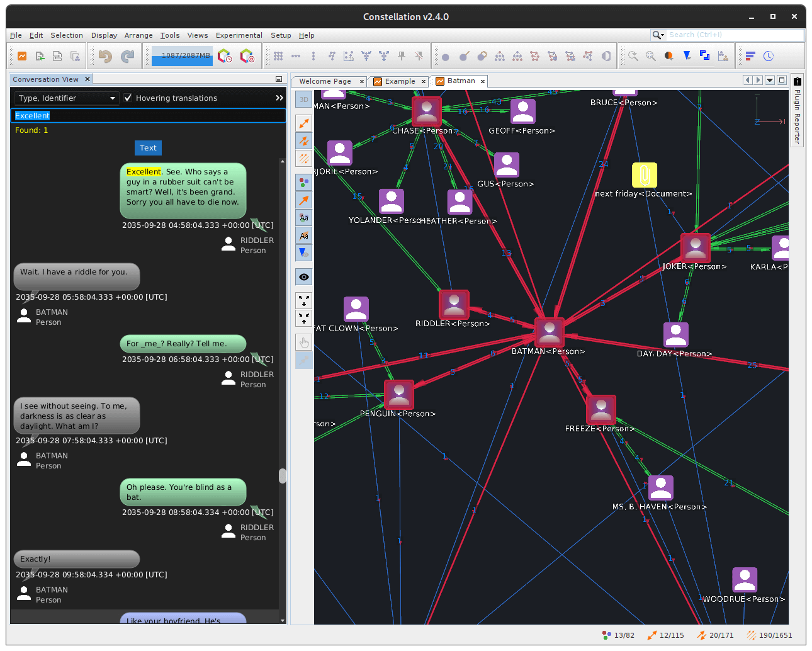Viewport: 812px width, 651px height.
Task: Click the blue layers overlap icon
Action: pyautogui.click(x=705, y=56)
